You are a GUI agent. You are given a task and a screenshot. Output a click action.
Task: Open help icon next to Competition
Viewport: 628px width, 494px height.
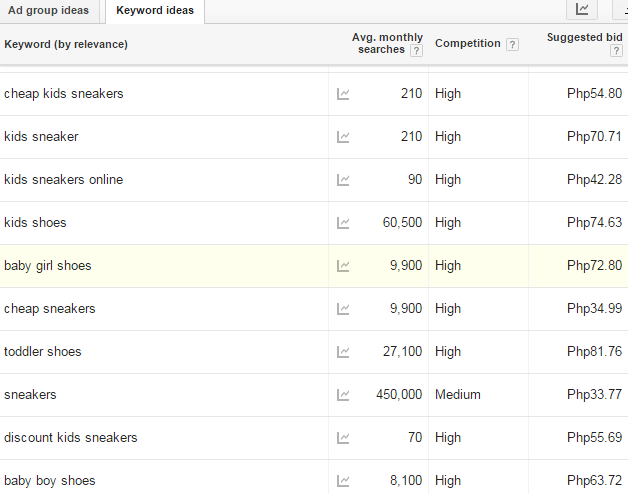point(512,44)
